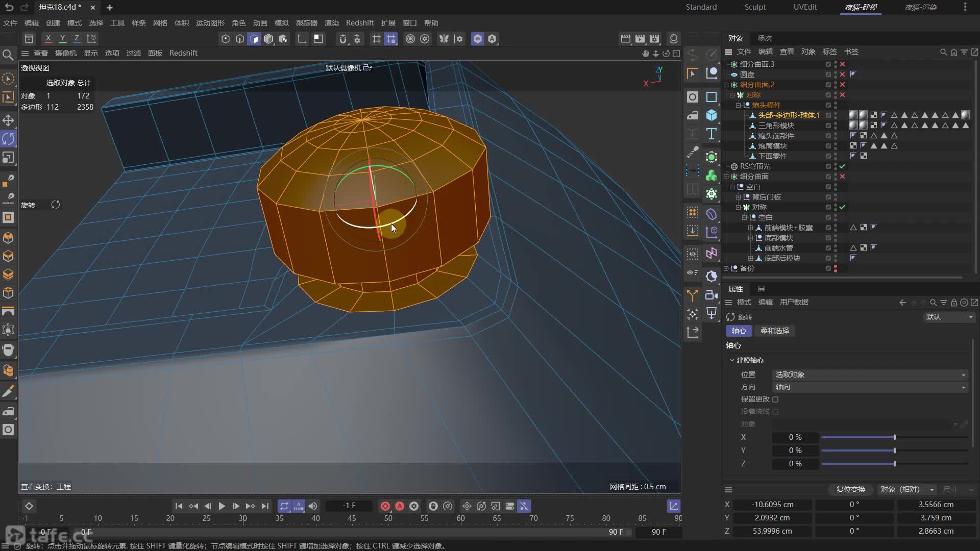
Task: Toggle X axis lock icon
Action: click(48, 38)
